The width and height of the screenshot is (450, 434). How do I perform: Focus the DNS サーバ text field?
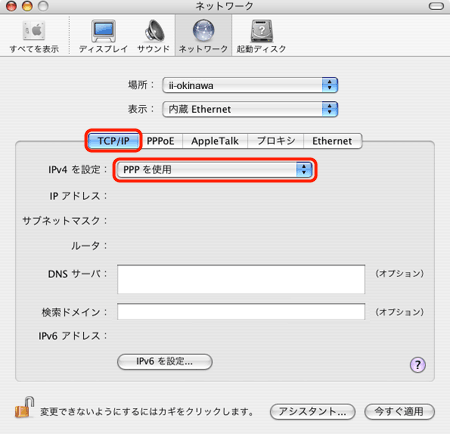pyautogui.click(x=241, y=279)
